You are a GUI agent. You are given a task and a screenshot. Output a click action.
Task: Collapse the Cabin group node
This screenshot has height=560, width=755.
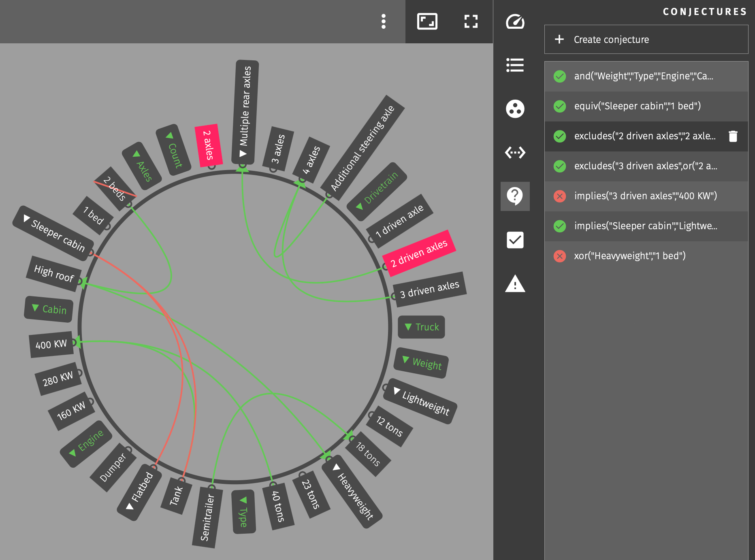tap(49, 309)
